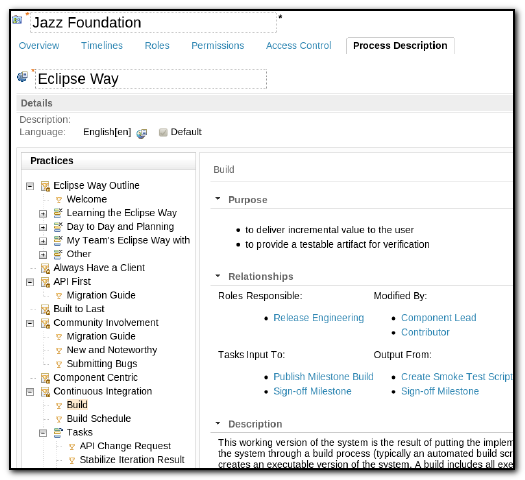Viewport: 525px width, 480px height.
Task: Go to the Roles tab
Action: pyautogui.click(x=157, y=45)
